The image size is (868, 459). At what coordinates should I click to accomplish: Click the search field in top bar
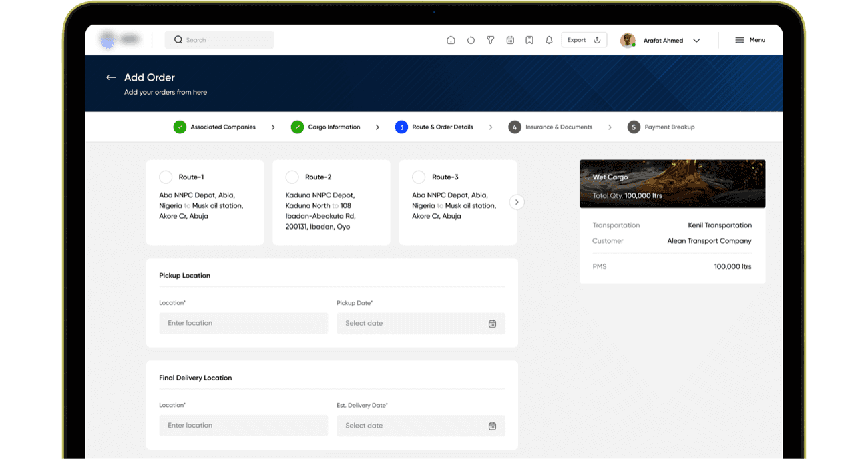click(x=220, y=40)
